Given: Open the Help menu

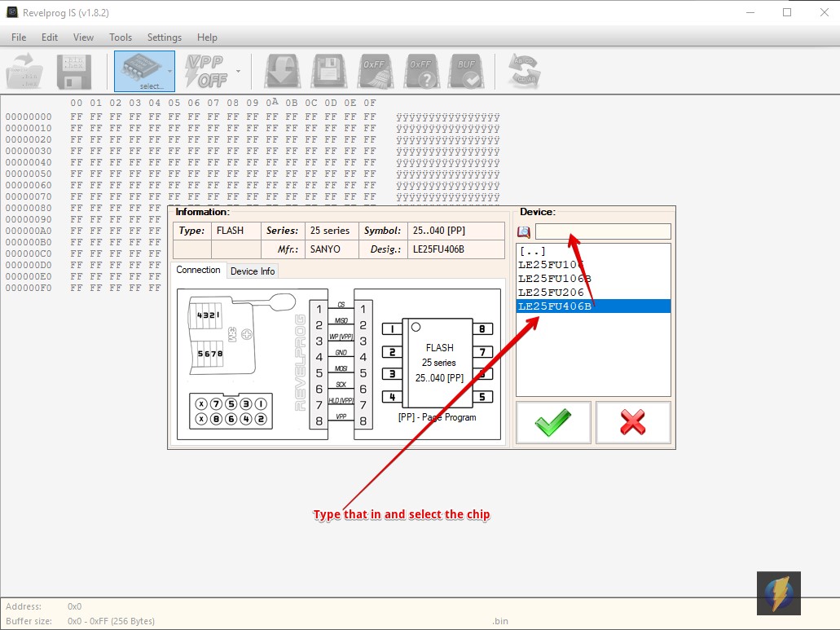Looking at the screenshot, I should pos(207,37).
